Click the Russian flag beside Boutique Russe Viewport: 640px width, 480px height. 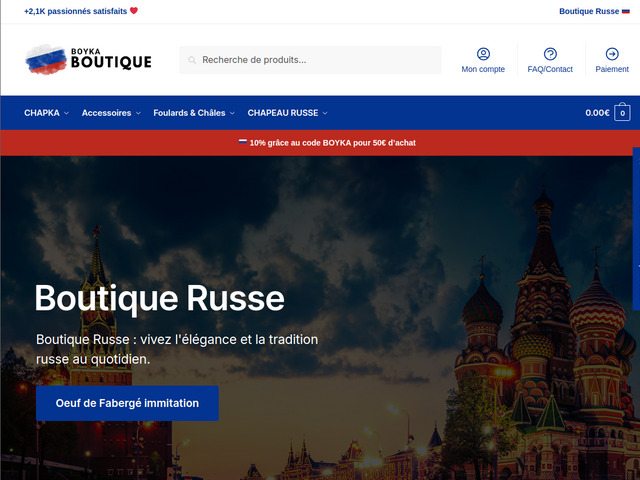coord(626,11)
